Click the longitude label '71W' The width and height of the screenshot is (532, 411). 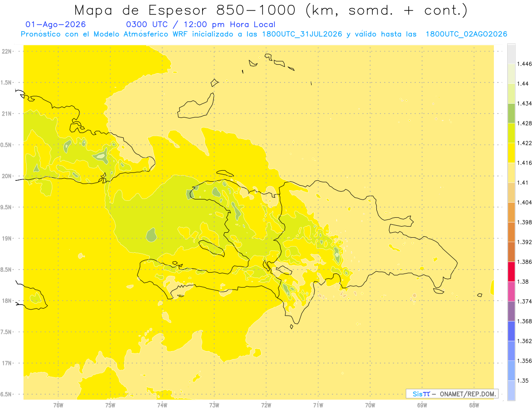[x=318, y=405]
